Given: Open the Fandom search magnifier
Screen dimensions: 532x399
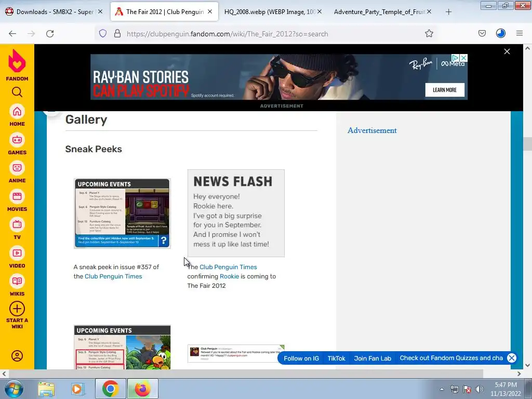Looking at the screenshot, I should click(17, 92).
